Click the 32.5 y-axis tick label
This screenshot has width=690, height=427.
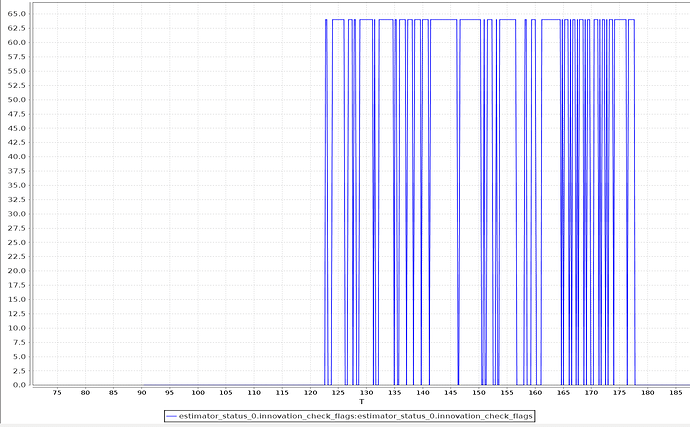tap(17, 199)
